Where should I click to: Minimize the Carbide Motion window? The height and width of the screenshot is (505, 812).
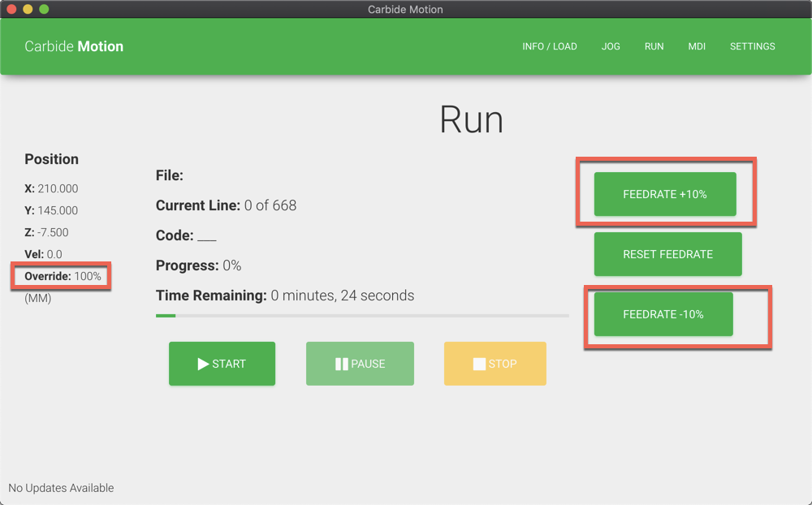pos(28,9)
